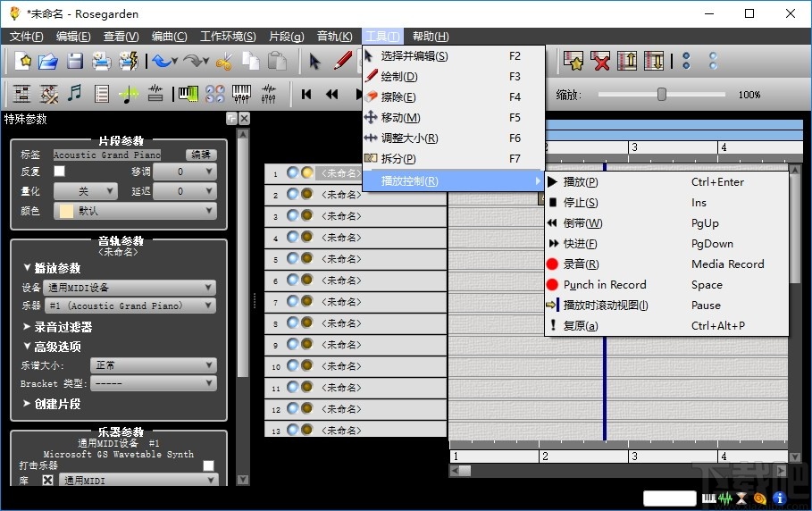The width and height of the screenshot is (812, 511).
Task: Click the save floppy disk icon
Action: click(x=75, y=62)
